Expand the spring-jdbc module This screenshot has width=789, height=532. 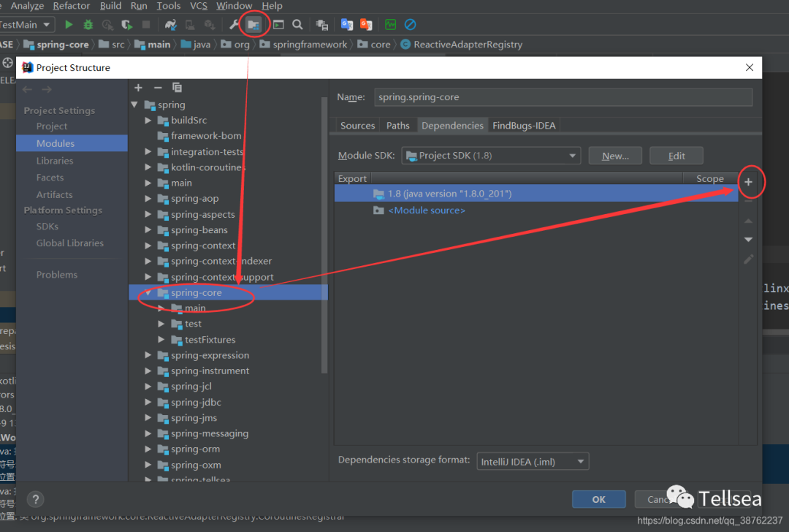(148, 402)
